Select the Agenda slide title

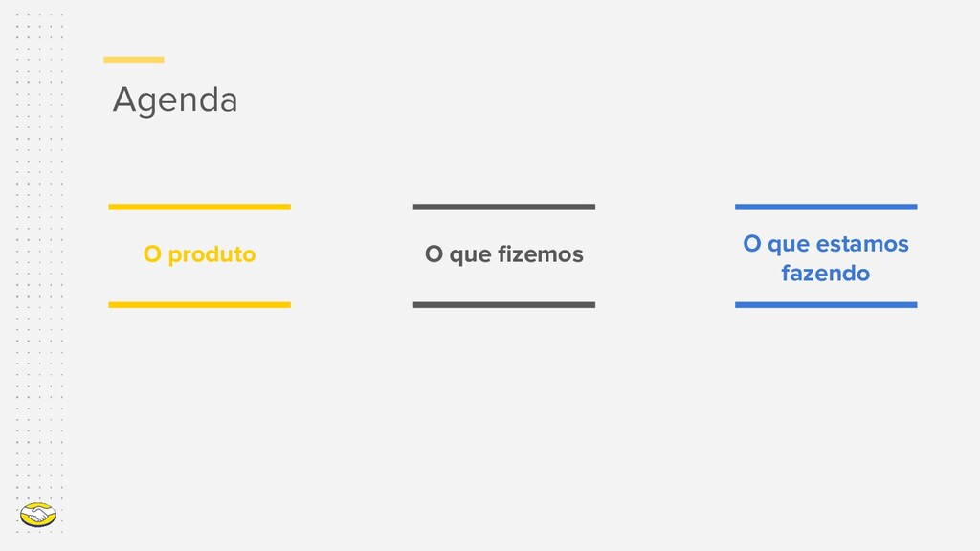(x=175, y=99)
